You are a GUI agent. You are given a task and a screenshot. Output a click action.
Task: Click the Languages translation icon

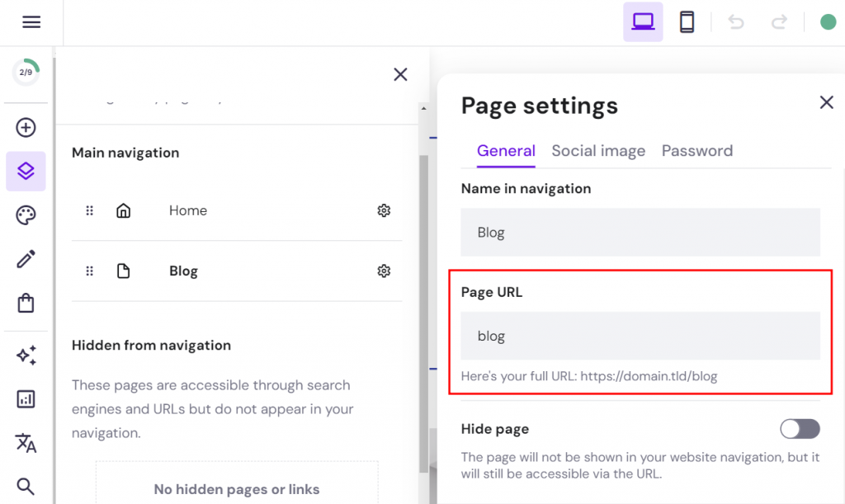pos(26,444)
